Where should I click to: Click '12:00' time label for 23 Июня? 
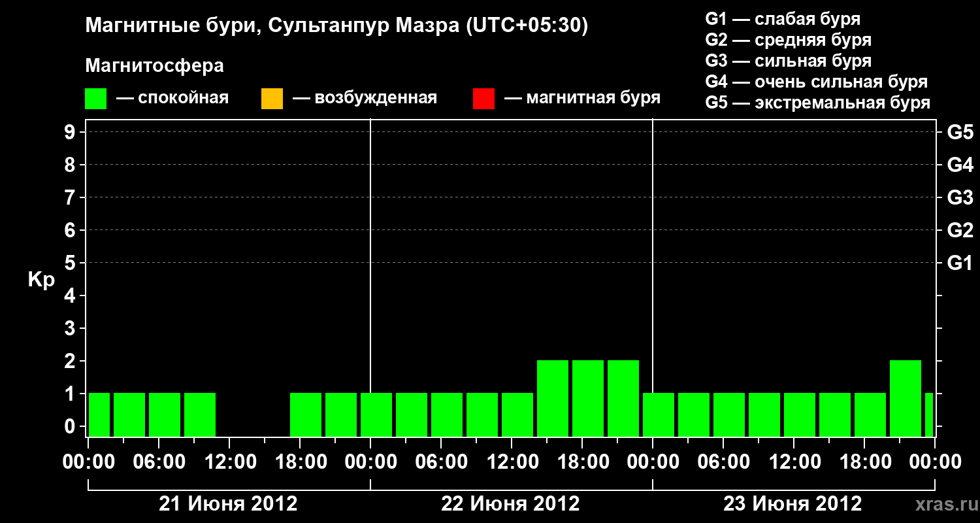794,462
